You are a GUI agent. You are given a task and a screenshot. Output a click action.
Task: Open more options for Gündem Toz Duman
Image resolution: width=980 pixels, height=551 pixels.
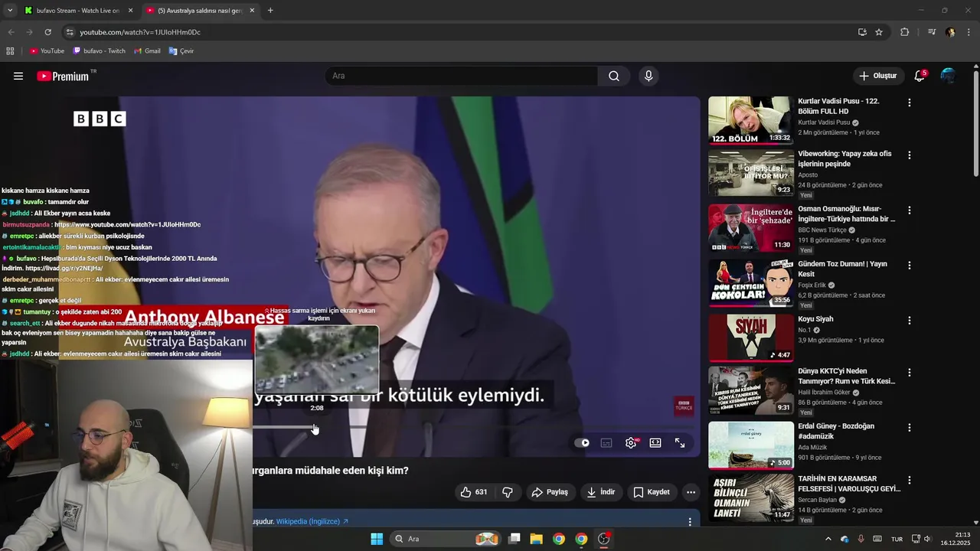910,266
